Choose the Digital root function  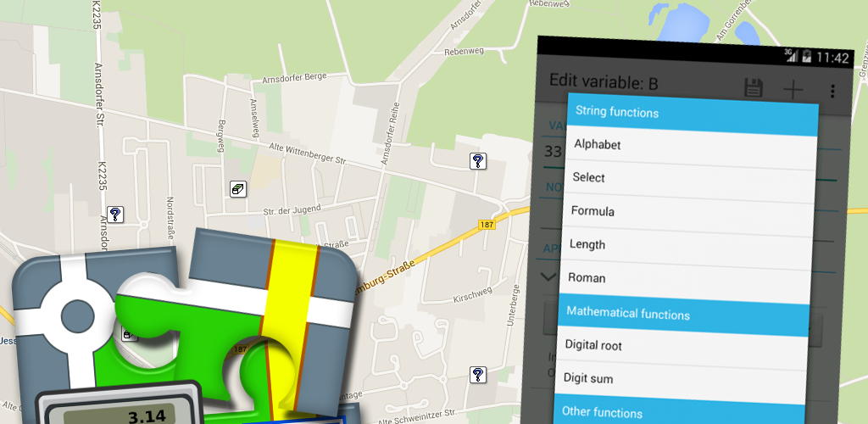[682, 348]
